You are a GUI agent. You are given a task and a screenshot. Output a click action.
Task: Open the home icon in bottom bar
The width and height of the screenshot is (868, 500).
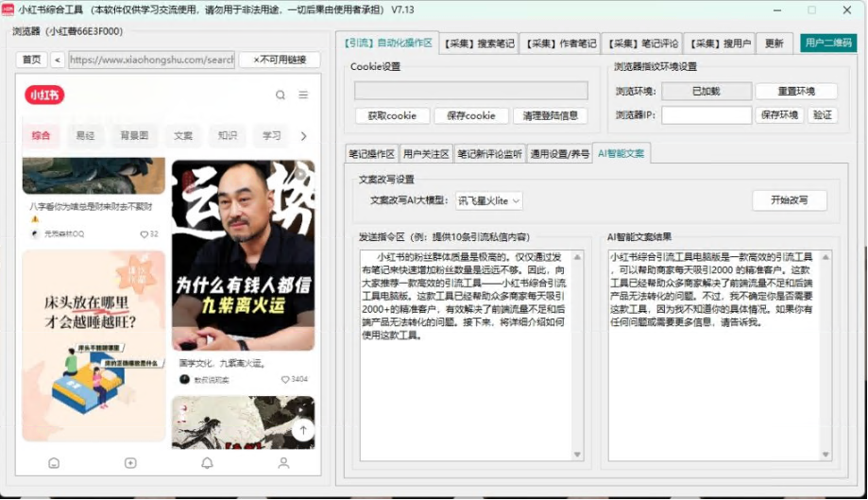point(54,463)
